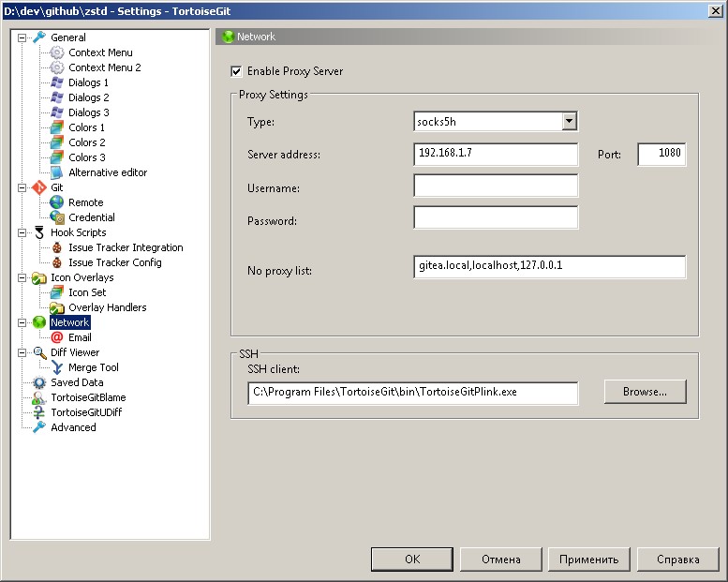Collapse the Diff Viewer tree node
Screen dimensions: 728x582
[22, 352]
